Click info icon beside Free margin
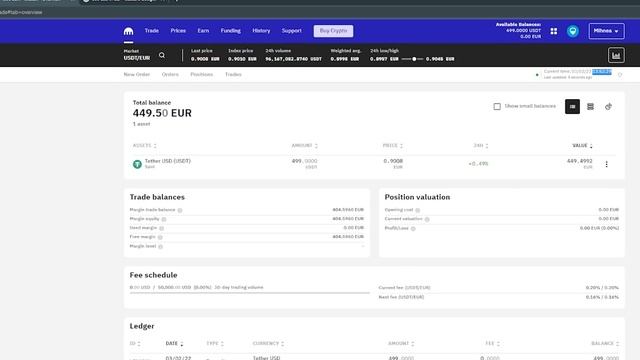Image resolution: width=640 pixels, height=360 pixels. point(160,237)
